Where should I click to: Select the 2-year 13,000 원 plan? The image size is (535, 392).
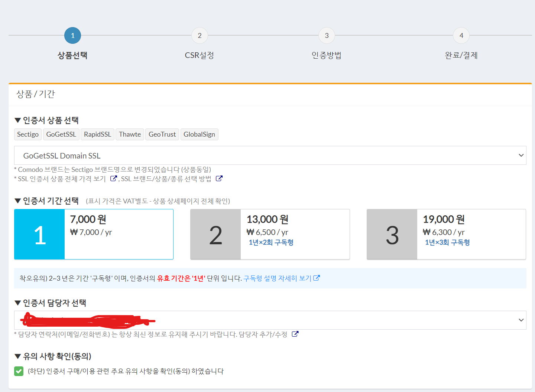point(270,234)
